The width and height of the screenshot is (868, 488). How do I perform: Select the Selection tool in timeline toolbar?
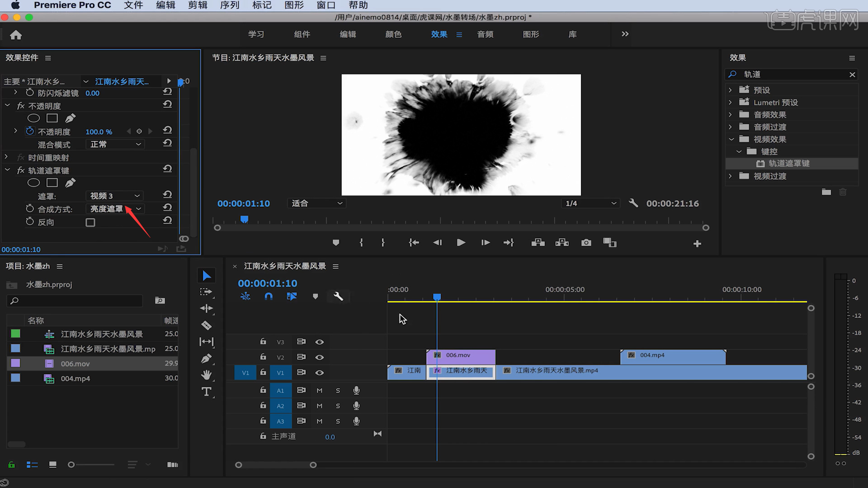206,276
